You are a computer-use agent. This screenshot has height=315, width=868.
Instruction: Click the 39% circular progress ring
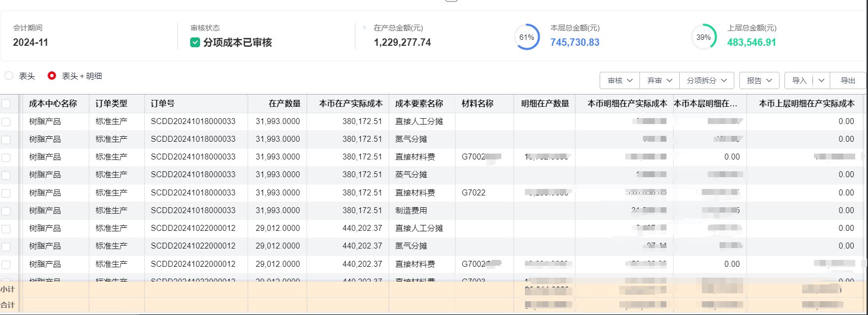[703, 37]
